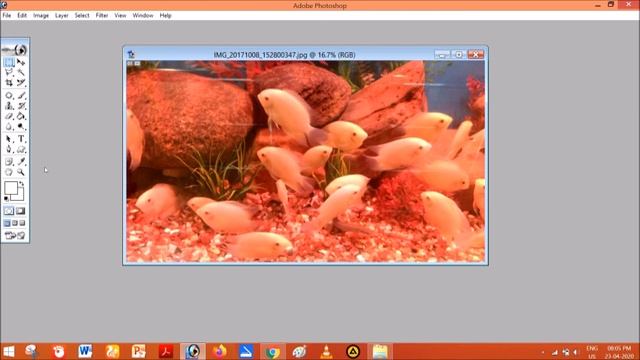Open Firefox from taskbar

[220, 351]
